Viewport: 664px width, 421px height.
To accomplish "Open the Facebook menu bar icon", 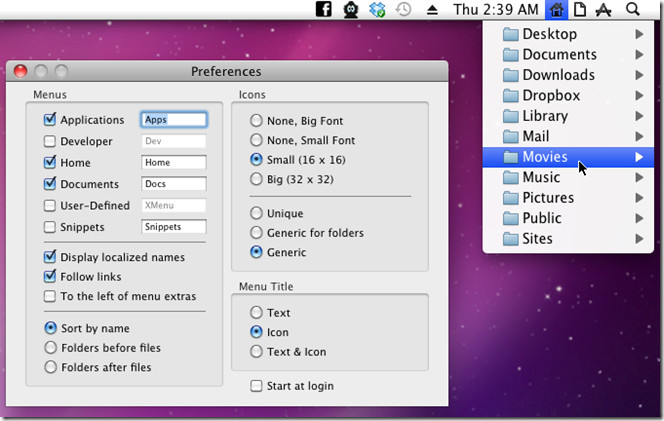I will (324, 9).
